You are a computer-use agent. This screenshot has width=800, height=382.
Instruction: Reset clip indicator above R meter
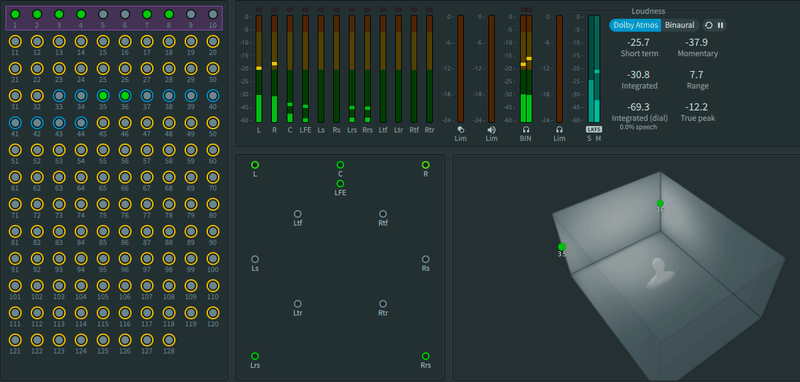[x=274, y=10]
